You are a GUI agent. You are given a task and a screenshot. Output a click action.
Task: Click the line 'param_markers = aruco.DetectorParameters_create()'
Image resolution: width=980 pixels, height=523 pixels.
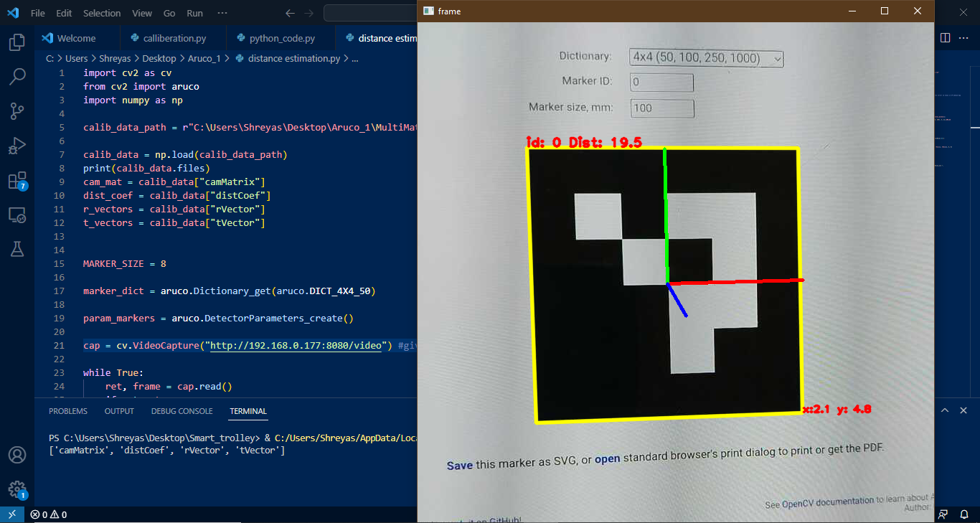pos(219,319)
